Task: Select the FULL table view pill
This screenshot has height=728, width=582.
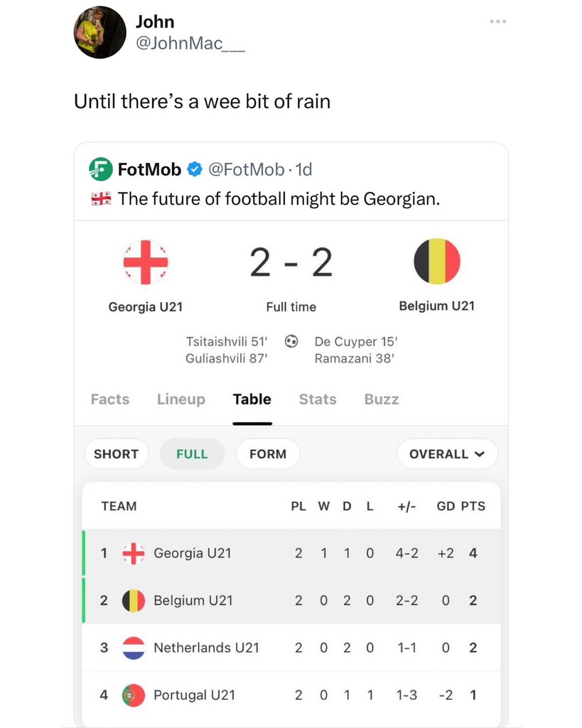Action: [x=192, y=454]
